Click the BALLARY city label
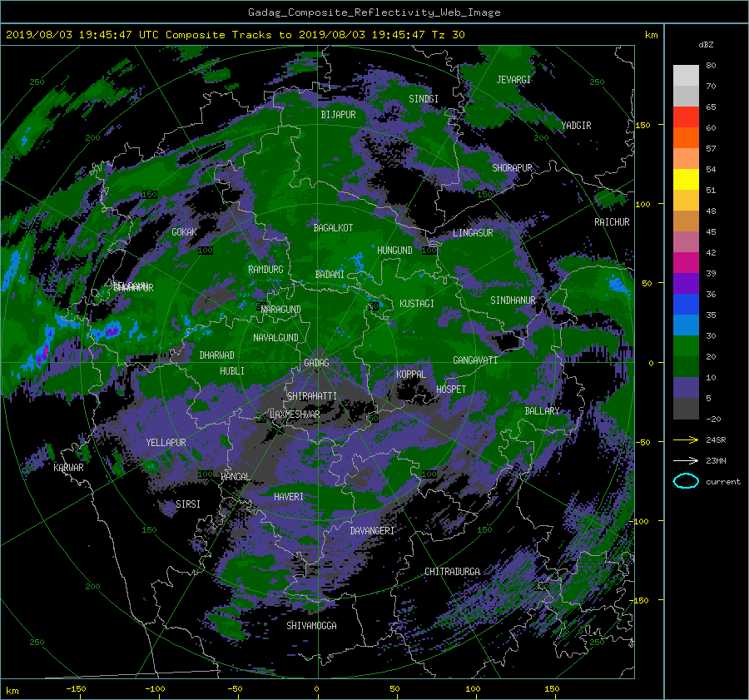The width and height of the screenshot is (749, 700). pos(542,411)
